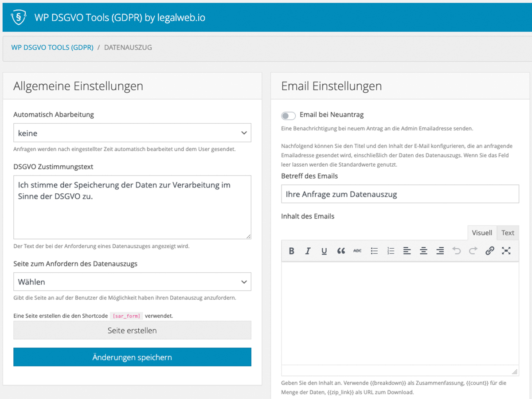Viewport: 532px width, 399px height.
Task: Click into the DSGVO Zustimmungstext textarea
Action: 132,207
